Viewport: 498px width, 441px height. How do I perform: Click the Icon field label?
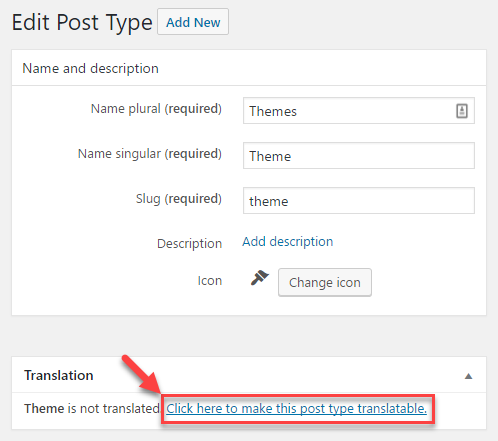210,281
